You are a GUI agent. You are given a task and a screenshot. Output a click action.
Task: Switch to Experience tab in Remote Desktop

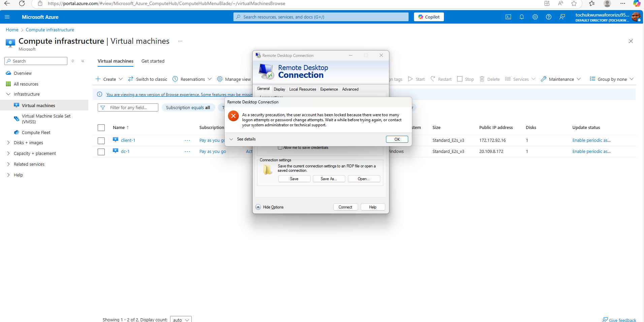[329, 89]
